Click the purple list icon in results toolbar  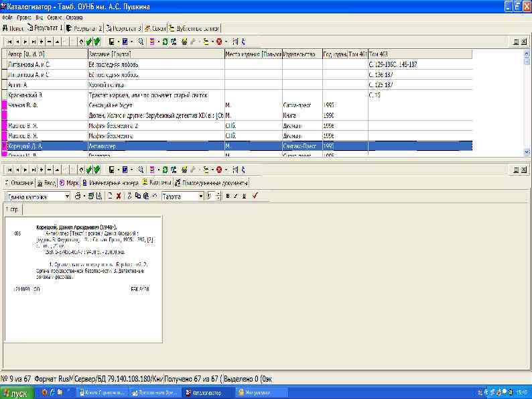(x=151, y=42)
